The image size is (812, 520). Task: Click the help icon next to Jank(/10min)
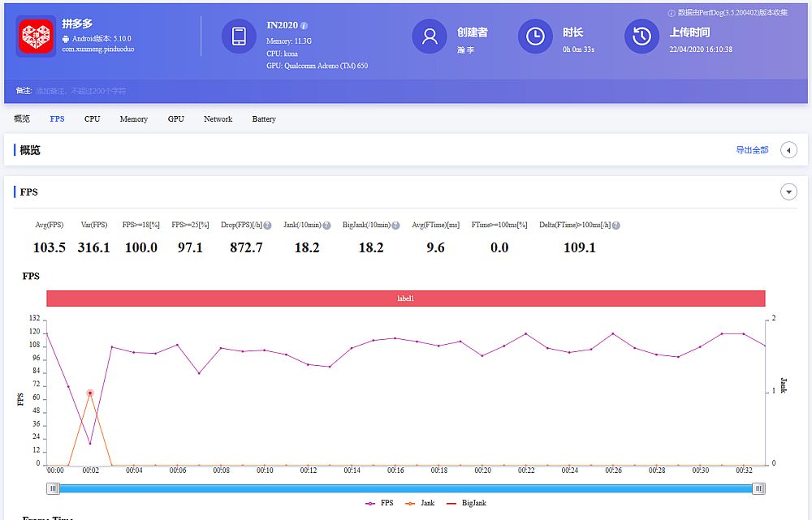326,225
